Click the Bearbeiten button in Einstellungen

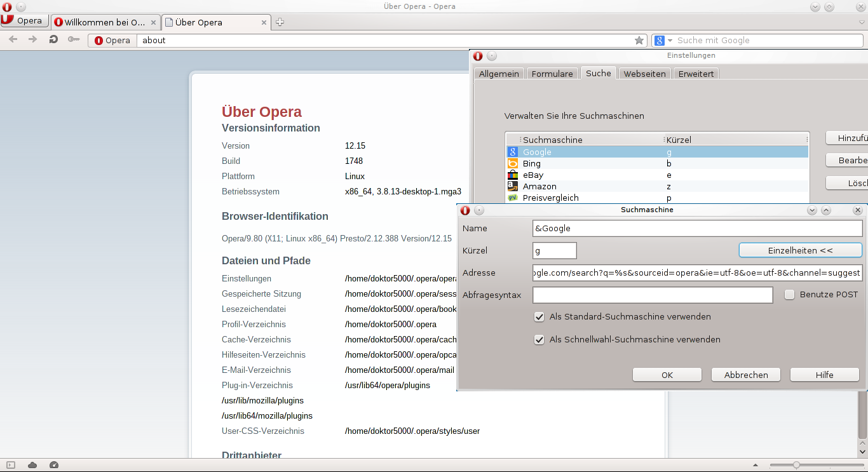pos(847,160)
